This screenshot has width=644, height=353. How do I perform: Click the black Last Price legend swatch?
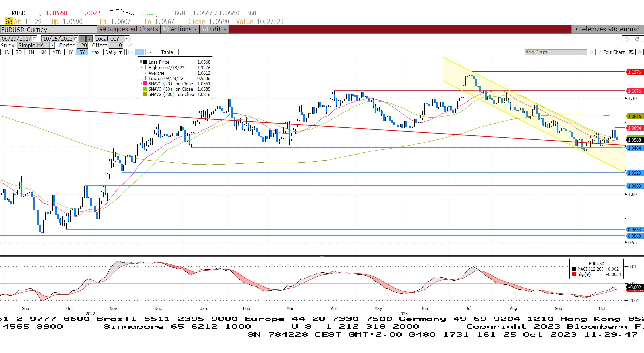tap(145, 62)
